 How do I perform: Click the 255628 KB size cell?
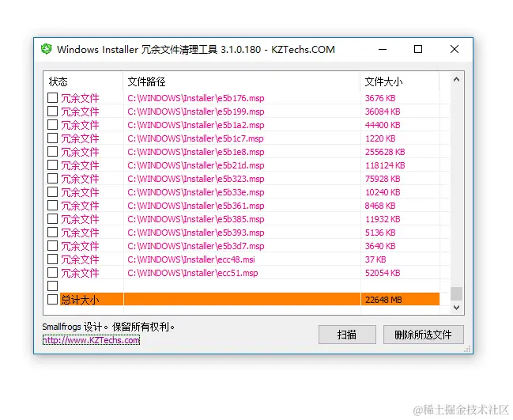385,152
